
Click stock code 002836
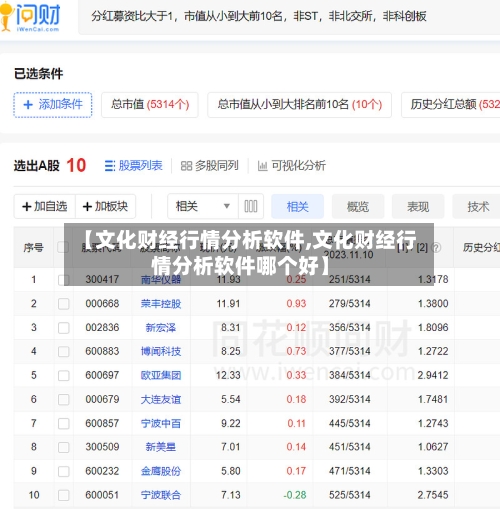pos(102,328)
